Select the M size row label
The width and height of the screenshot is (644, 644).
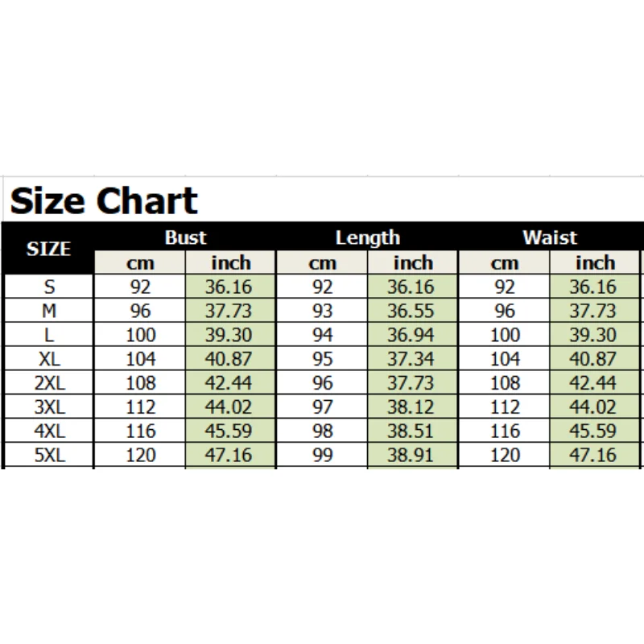click(49, 311)
